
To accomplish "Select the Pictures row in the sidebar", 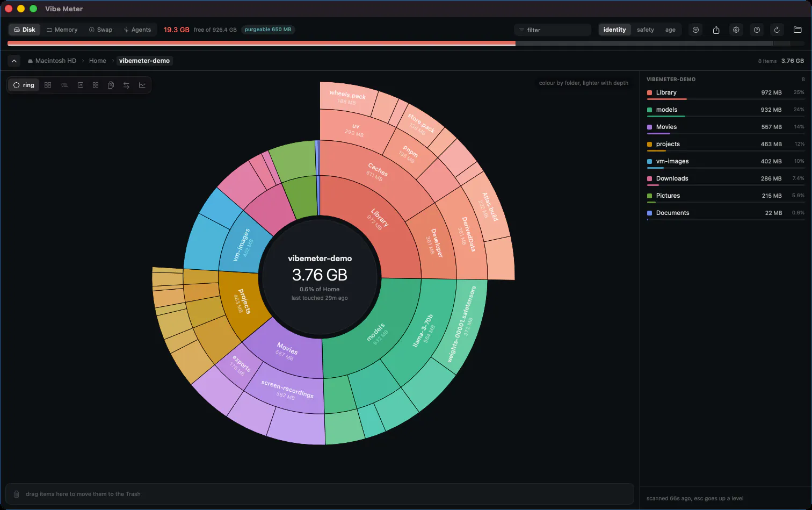I will (726, 196).
